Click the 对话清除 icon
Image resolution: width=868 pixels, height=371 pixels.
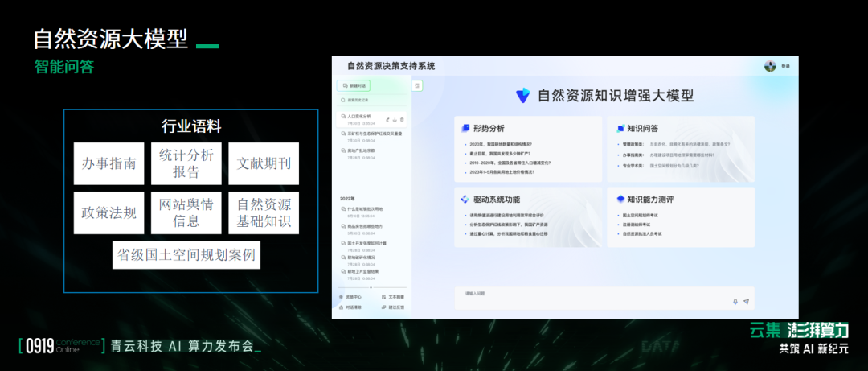pos(341,307)
